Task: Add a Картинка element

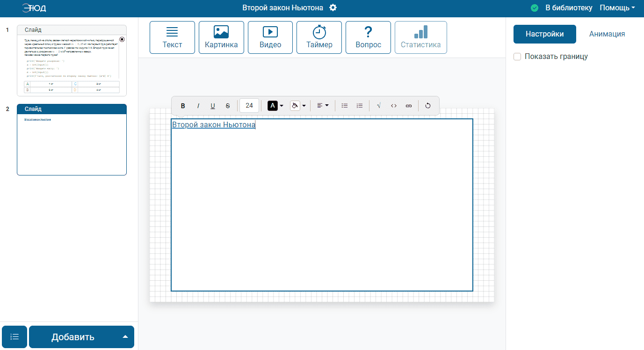Action: tap(221, 37)
